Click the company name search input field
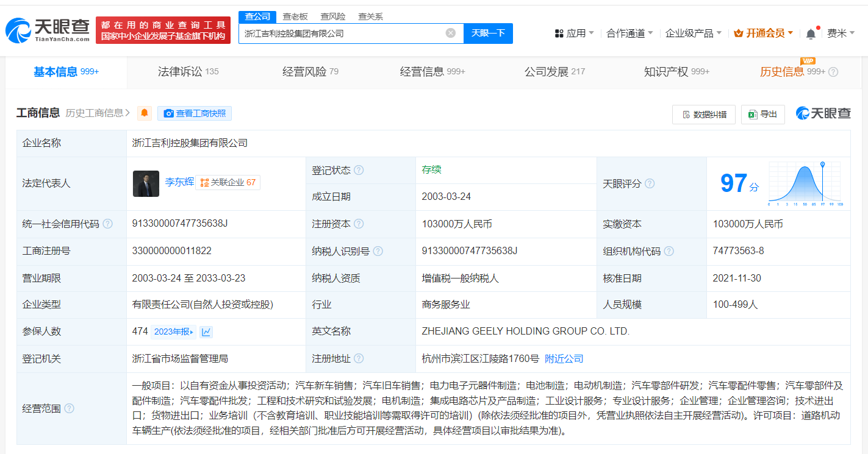This screenshot has width=868, height=454. 342,33
